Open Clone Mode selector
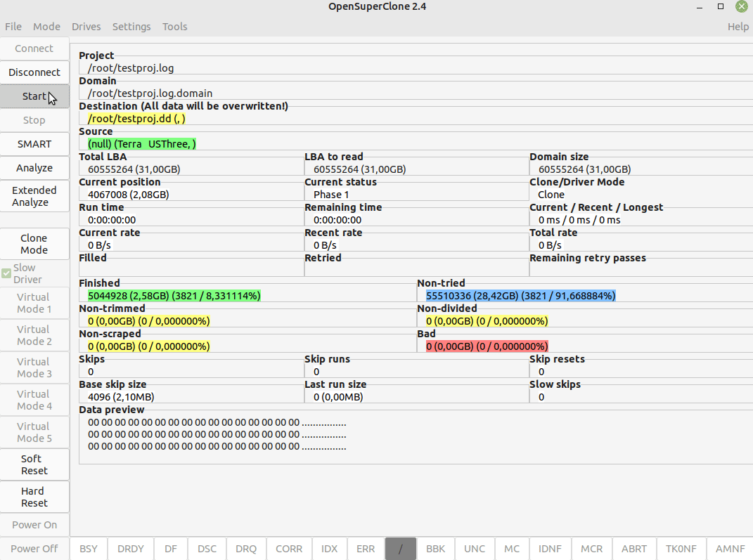This screenshot has width=753, height=560. 34,244
